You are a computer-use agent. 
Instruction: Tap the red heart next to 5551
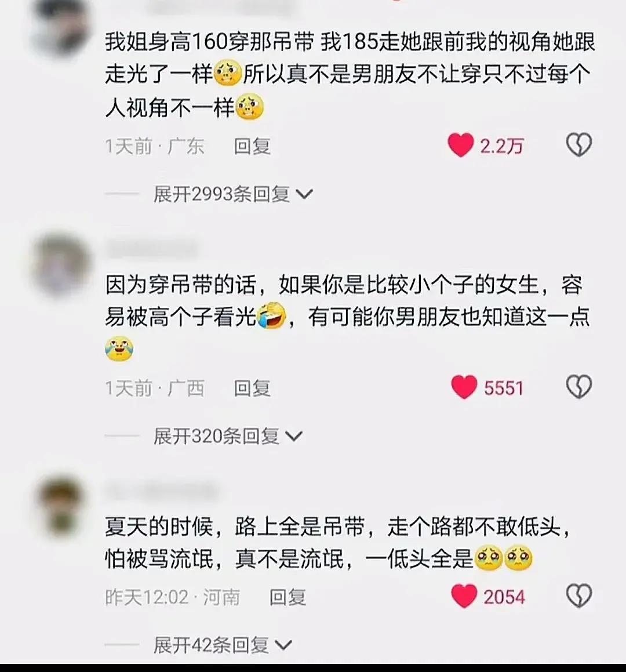[464, 387]
